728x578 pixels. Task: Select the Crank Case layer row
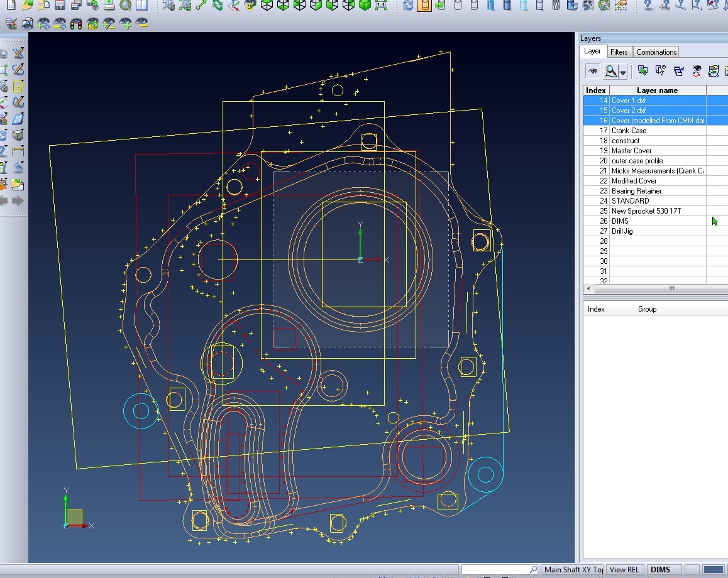coord(629,131)
